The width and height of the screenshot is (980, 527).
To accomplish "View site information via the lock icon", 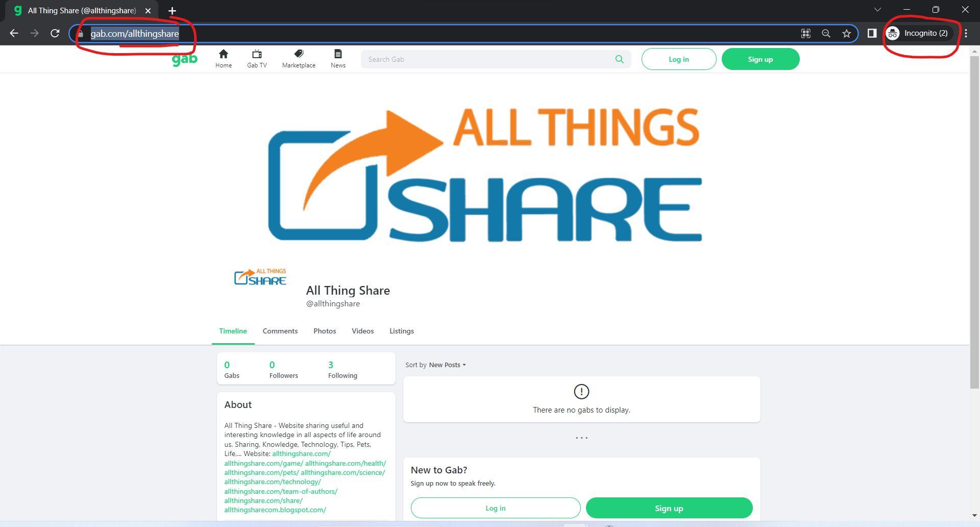I will click(x=81, y=34).
